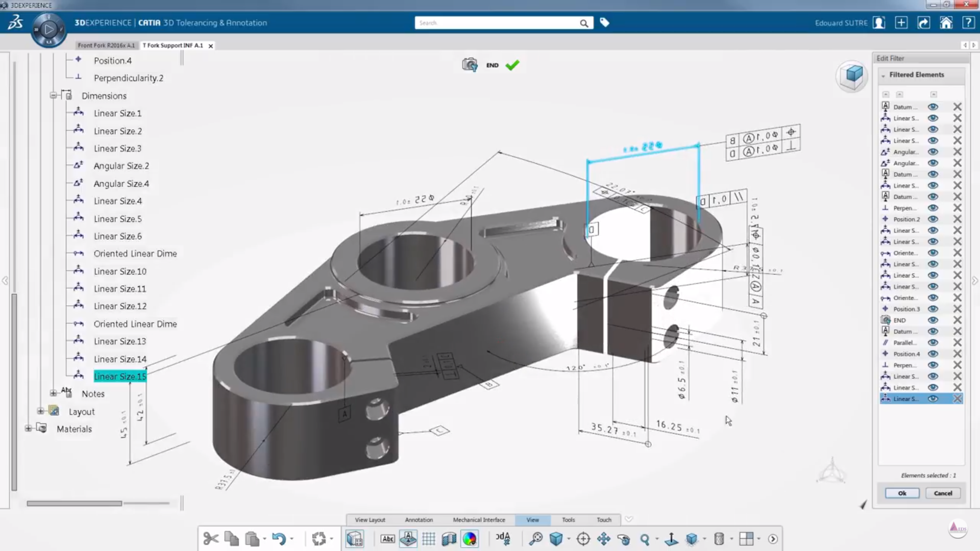Screen dimensions: 980x551
Task: Click the Cancel button in Edit Filter
Action: pyautogui.click(x=943, y=493)
